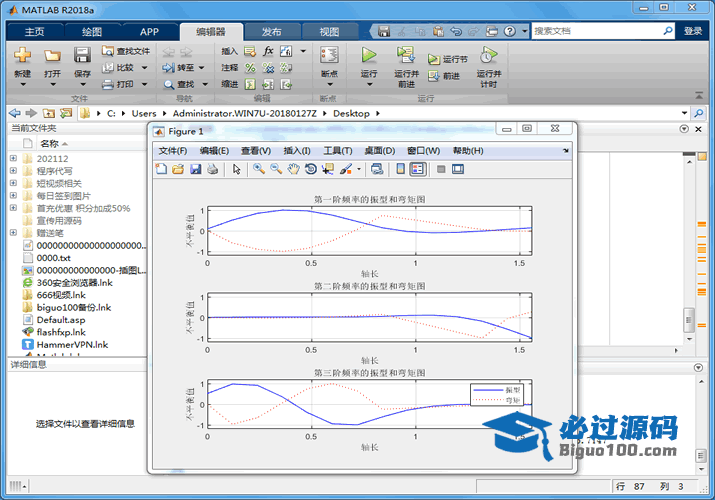The height and width of the screenshot is (500, 715).
Task: Switch to the 视图 view tab
Action: coord(329,31)
